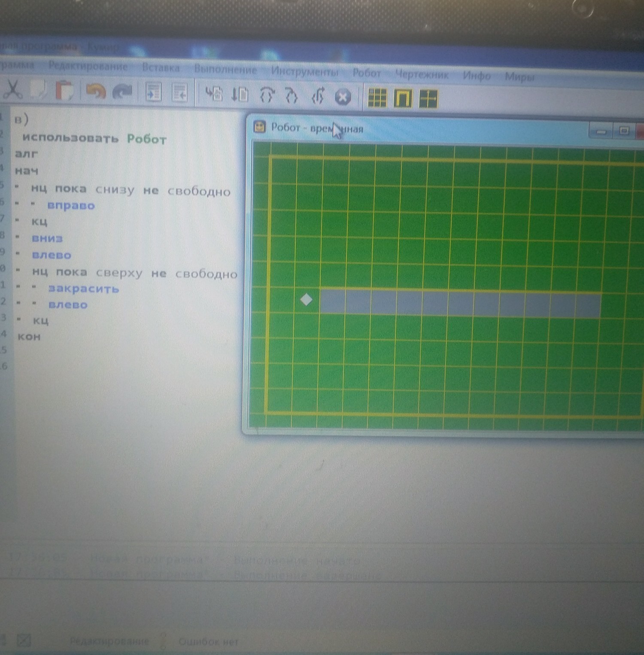Viewport: 644px width, 655px height.
Task: Click the Редактирование label in the status bar
Action: click(x=110, y=641)
